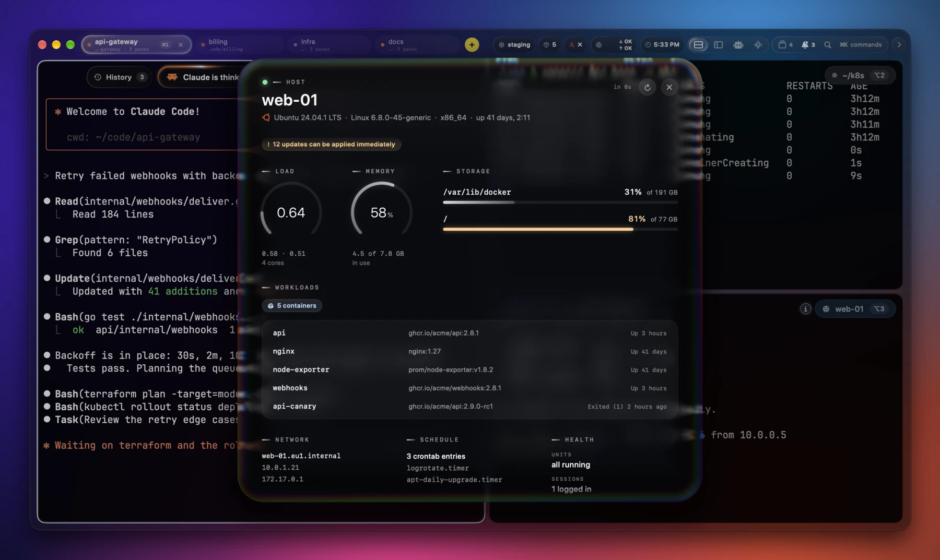Screen dimensions: 940x560
Task: Toggle the sidebar layout view
Action: (x=718, y=45)
